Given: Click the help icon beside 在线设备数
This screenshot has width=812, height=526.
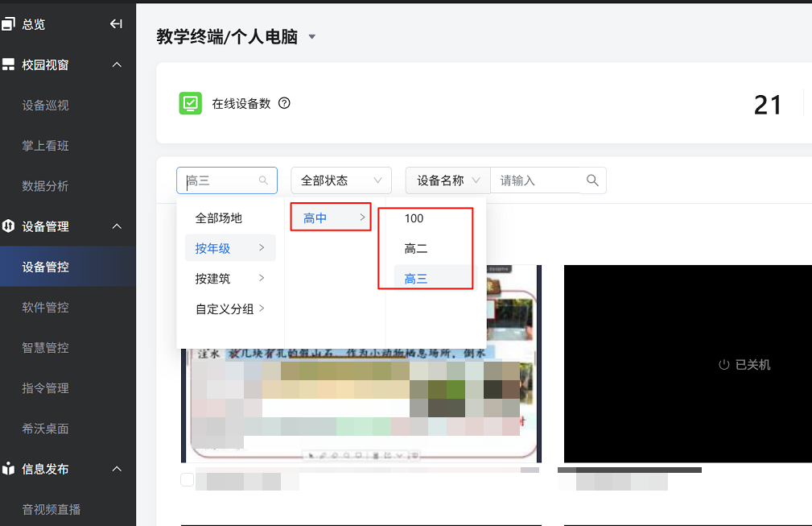Looking at the screenshot, I should (283, 103).
